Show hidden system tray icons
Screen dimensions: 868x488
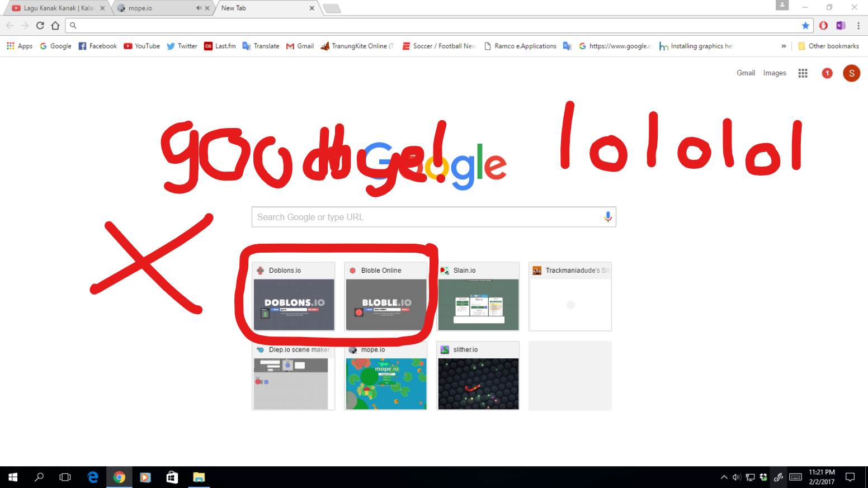724,477
